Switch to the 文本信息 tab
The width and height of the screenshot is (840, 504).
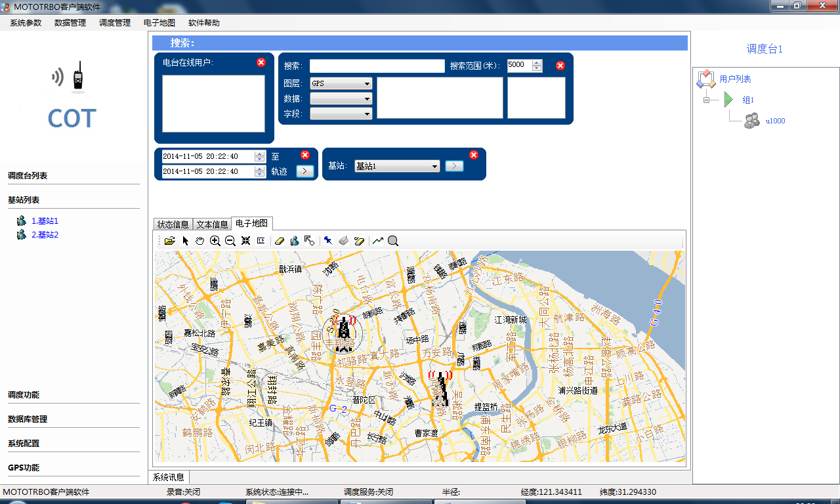[x=213, y=224]
